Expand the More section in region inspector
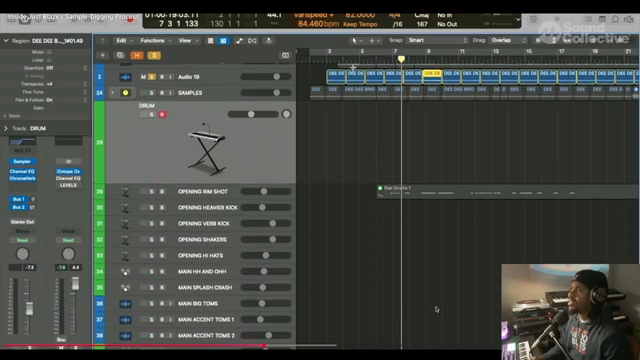Image resolution: width=640 pixels, height=360 pixels. [5, 116]
